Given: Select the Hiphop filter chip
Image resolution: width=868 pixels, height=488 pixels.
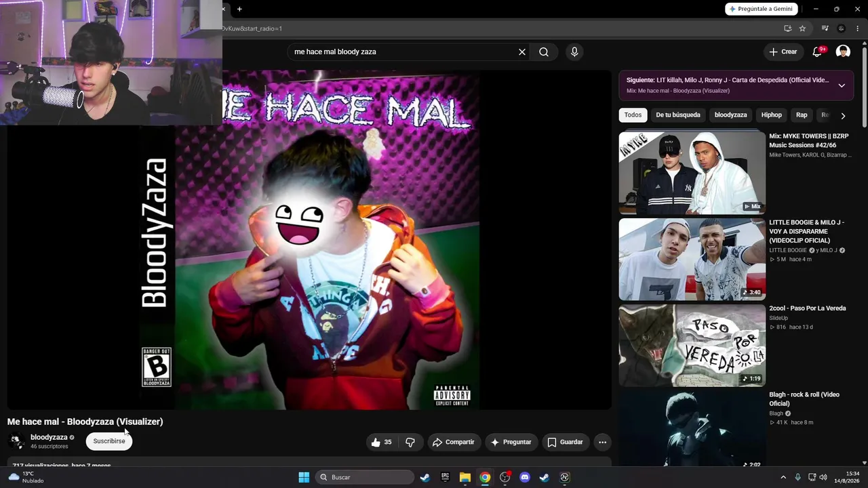Looking at the screenshot, I should tap(772, 115).
